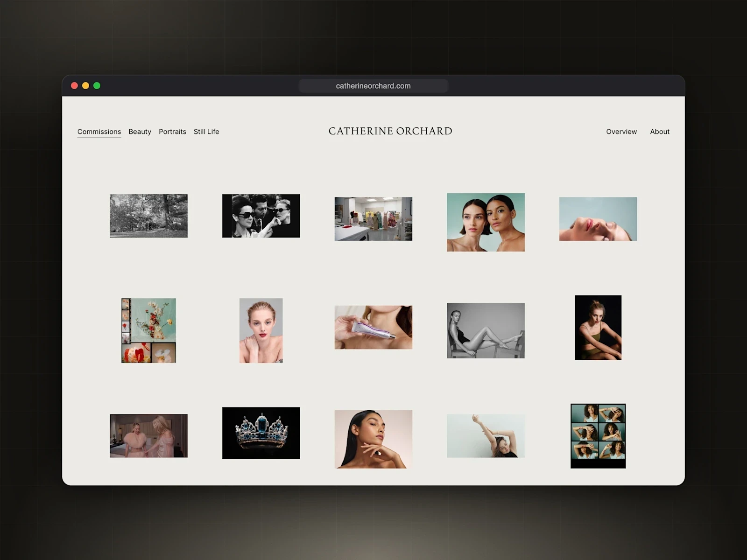Switch to the Beauty category
The height and width of the screenshot is (560, 747).
click(140, 132)
